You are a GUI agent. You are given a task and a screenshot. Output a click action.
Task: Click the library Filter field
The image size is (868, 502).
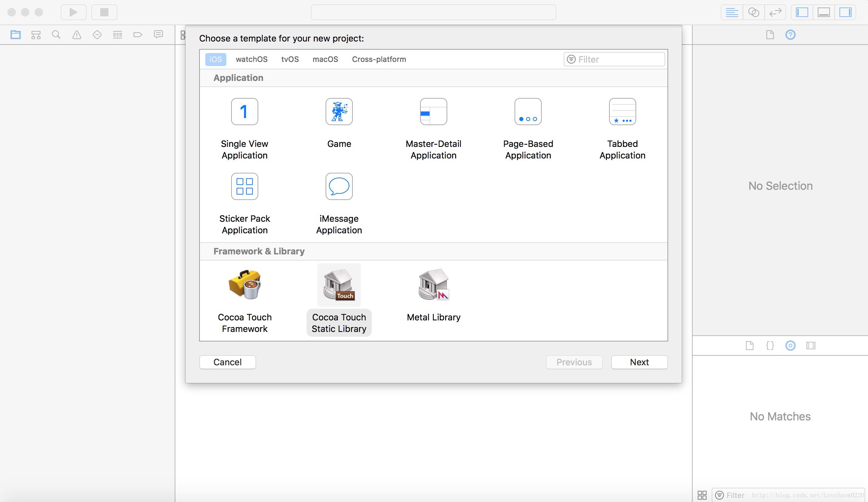click(x=789, y=495)
